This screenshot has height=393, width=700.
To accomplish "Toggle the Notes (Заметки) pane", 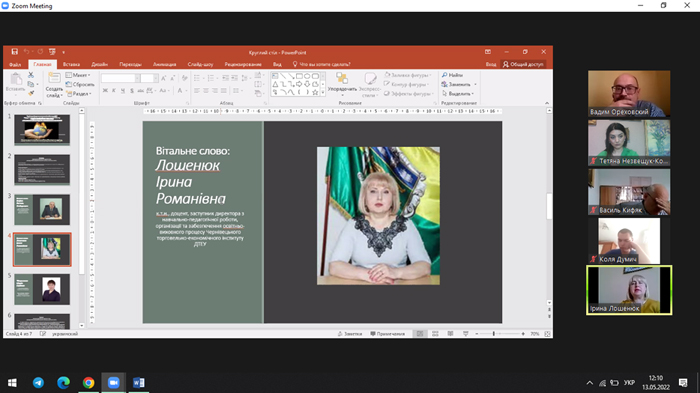I will point(350,334).
